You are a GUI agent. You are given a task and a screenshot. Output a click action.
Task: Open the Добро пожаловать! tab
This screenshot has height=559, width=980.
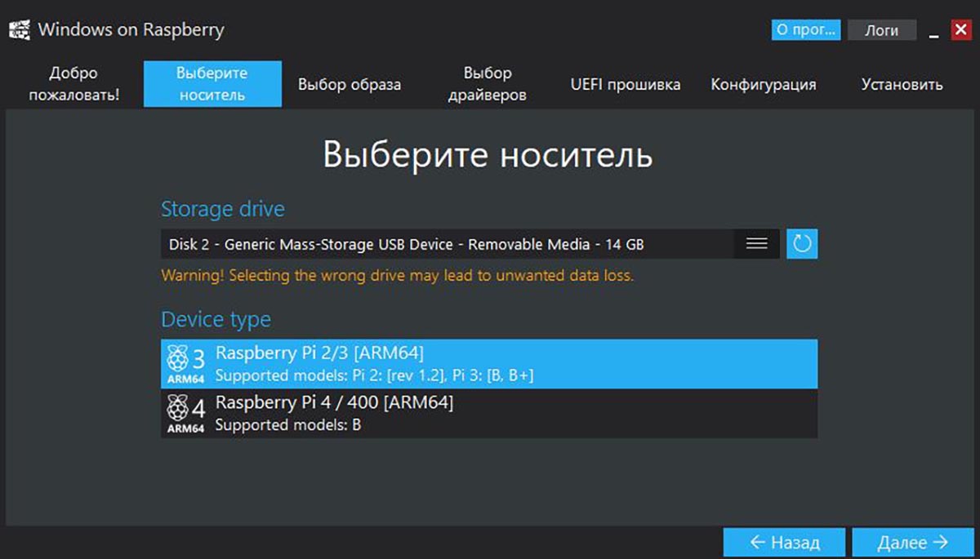pos(73,83)
